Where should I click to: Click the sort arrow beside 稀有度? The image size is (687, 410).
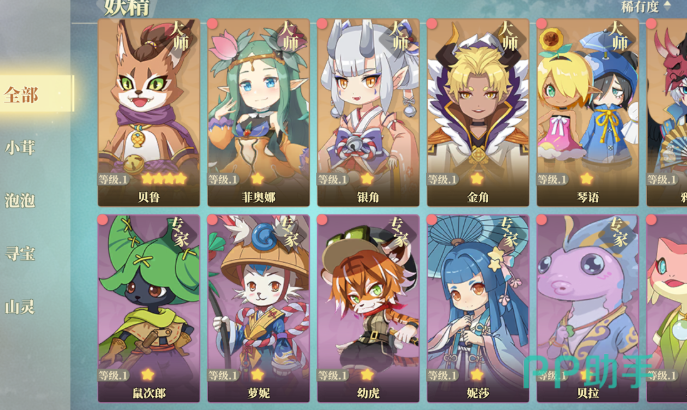point(667,5)
